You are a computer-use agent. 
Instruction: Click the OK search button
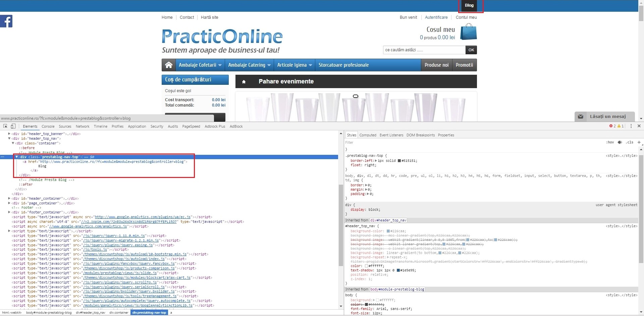(x=471, y=50)
